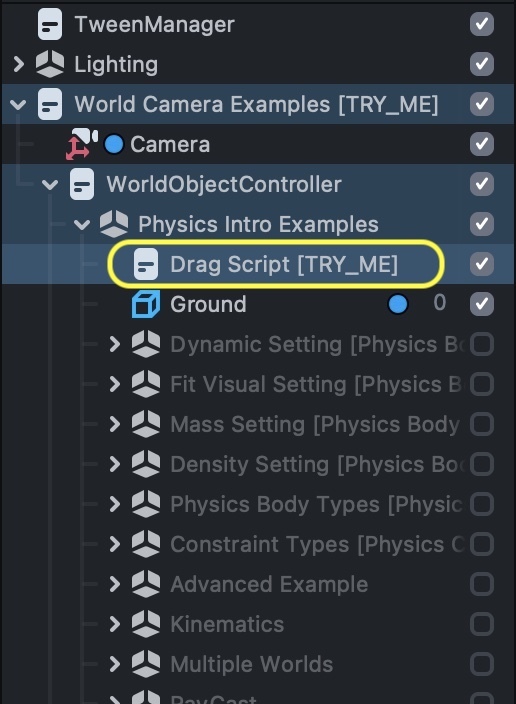Viewport: 516px width, 704px height.
Task: Click the WorldObjectController script icon
Action: coord(82,184)
